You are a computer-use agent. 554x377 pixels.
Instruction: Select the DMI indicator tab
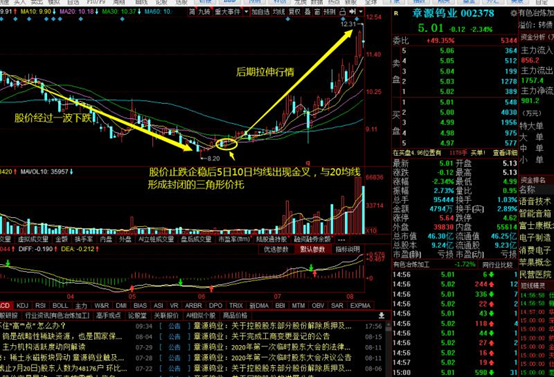pos(121,305)
